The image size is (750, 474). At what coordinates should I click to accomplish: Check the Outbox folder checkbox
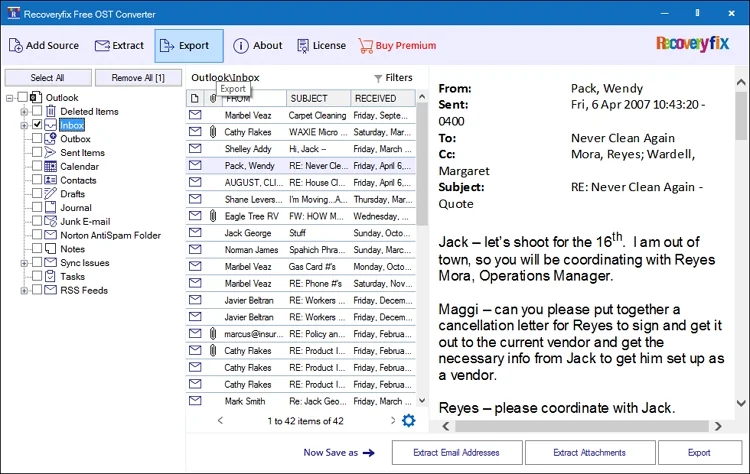pyautogui.click(x=37, y=139)
